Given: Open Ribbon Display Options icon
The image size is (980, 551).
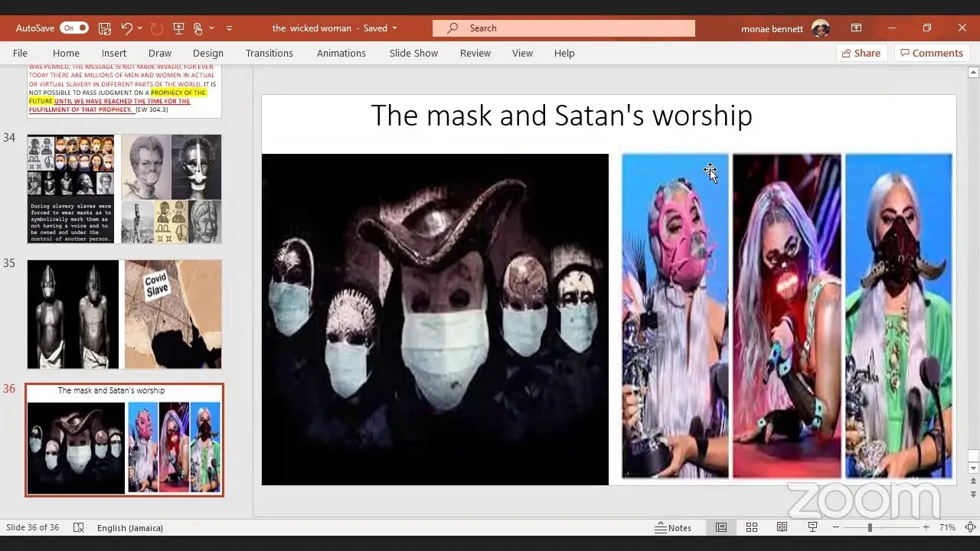Looking at the screenshot, I should tap(856, 28).
